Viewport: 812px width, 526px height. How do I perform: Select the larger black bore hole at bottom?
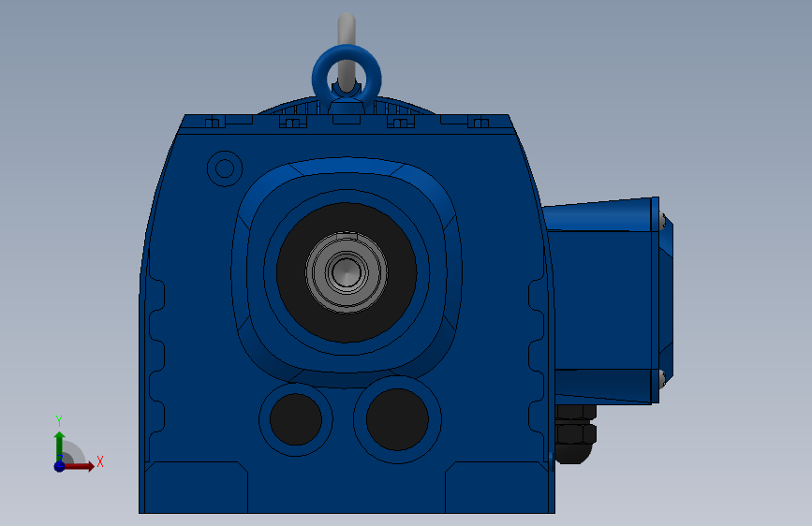tap(397, 419)
